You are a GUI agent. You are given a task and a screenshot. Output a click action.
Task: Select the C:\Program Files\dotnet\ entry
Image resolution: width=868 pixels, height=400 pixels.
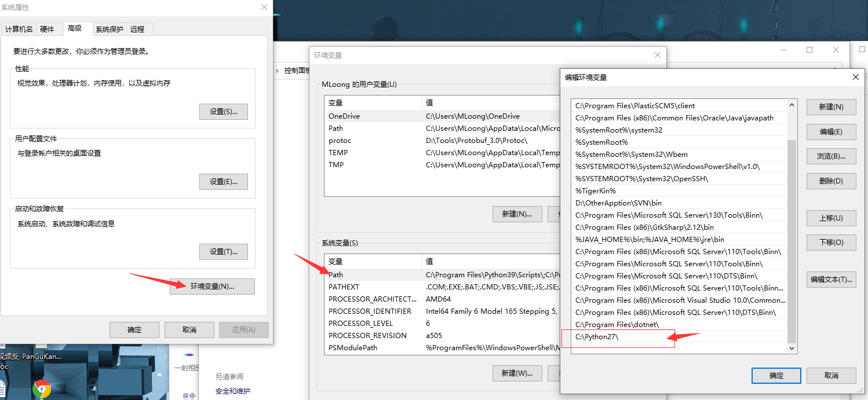tap(679, 325)
